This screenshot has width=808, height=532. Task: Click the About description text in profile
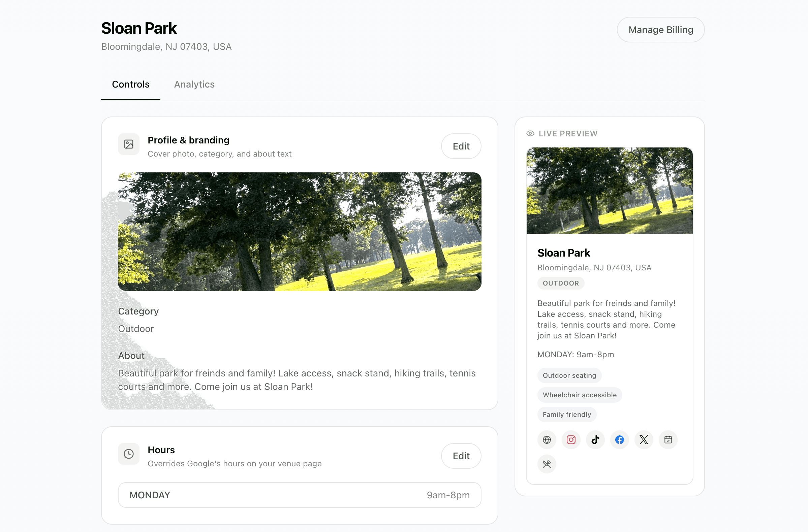tap(297, 380)
